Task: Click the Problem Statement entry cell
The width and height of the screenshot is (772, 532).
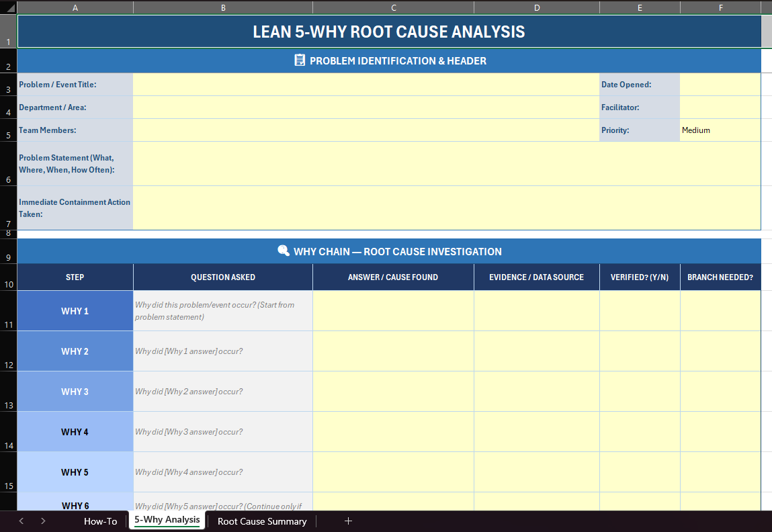Action: 447,163
